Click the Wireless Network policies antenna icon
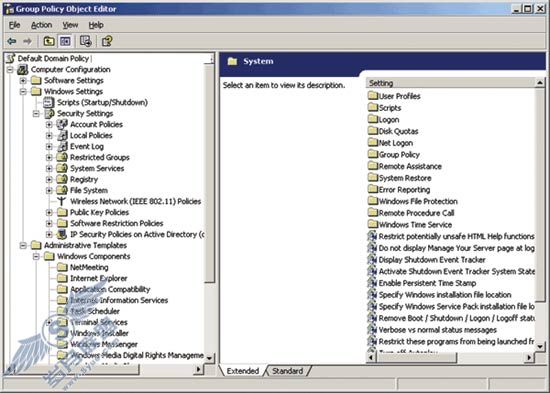The height and width of the screenshot is (393, 550). click(62, 201)
